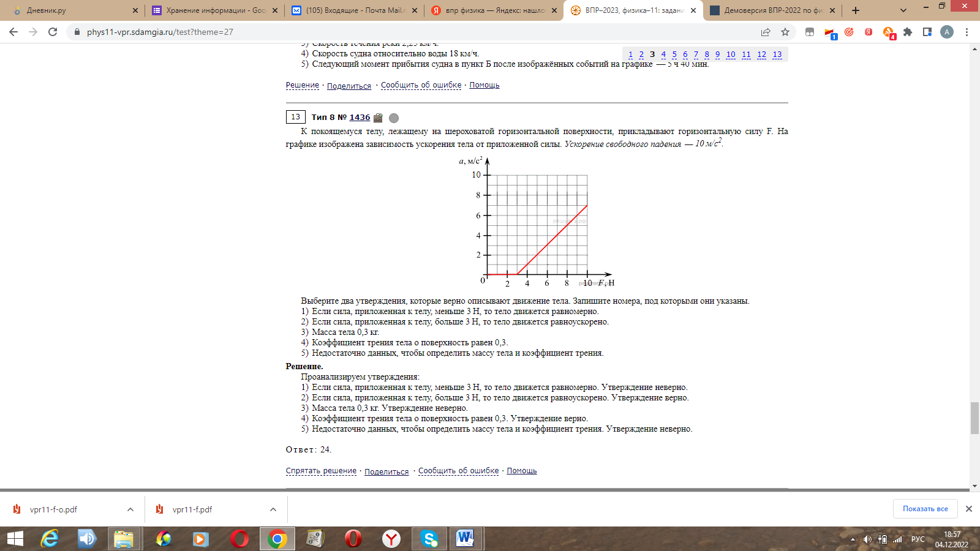
Task: Expand the tab search chevron
Action: 903,10
